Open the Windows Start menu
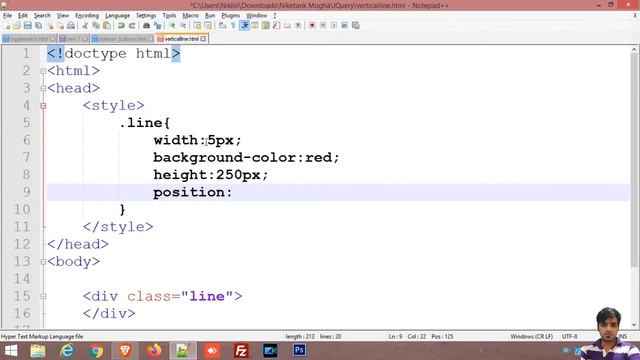 11,351
